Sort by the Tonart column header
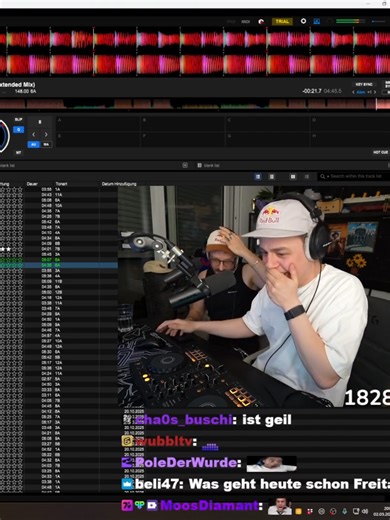Image resolution: width=390 pixels, height=520 pixels. [61, 184]
